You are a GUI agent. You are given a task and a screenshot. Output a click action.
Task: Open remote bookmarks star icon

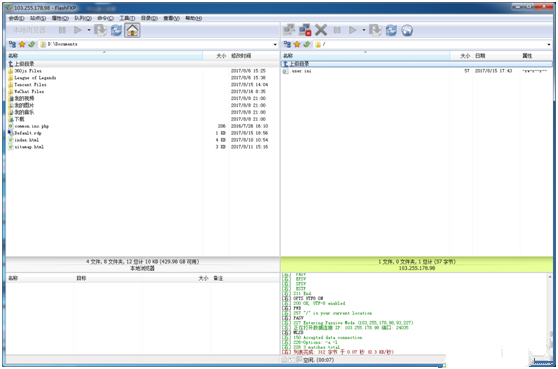pyautogui.click(x=297, y=44)
